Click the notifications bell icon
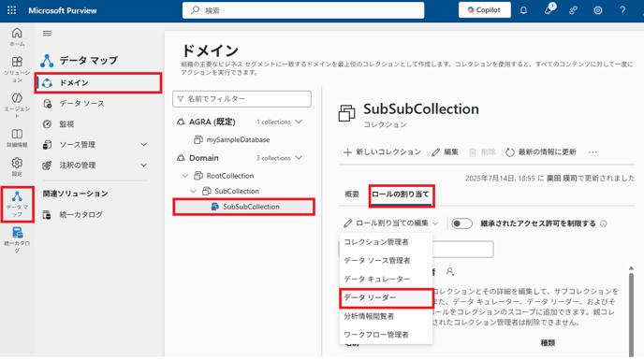 coord(523,10)
